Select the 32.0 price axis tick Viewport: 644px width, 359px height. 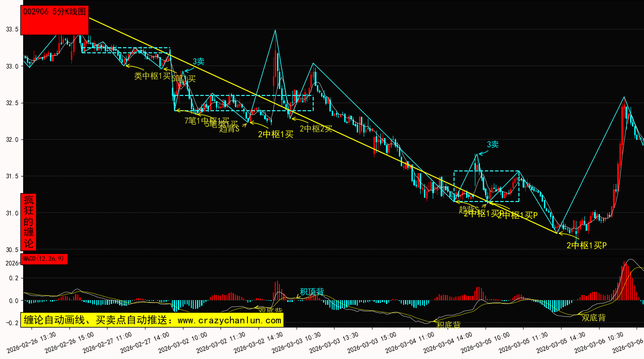pos(12,140)
